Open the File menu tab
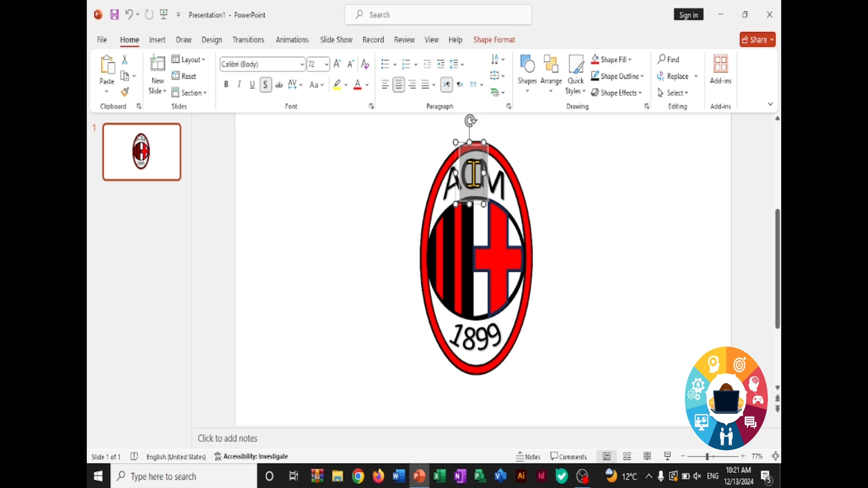 click(102, 40)
